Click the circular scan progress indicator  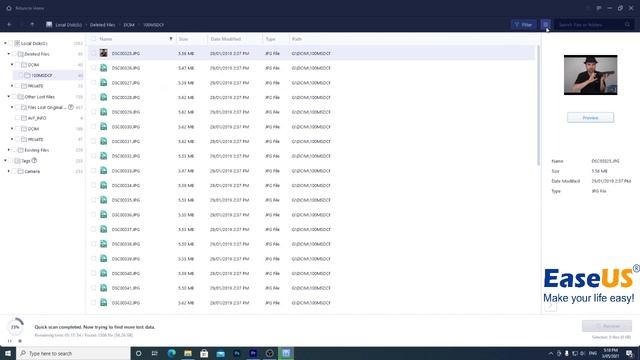tap(15, 327)
